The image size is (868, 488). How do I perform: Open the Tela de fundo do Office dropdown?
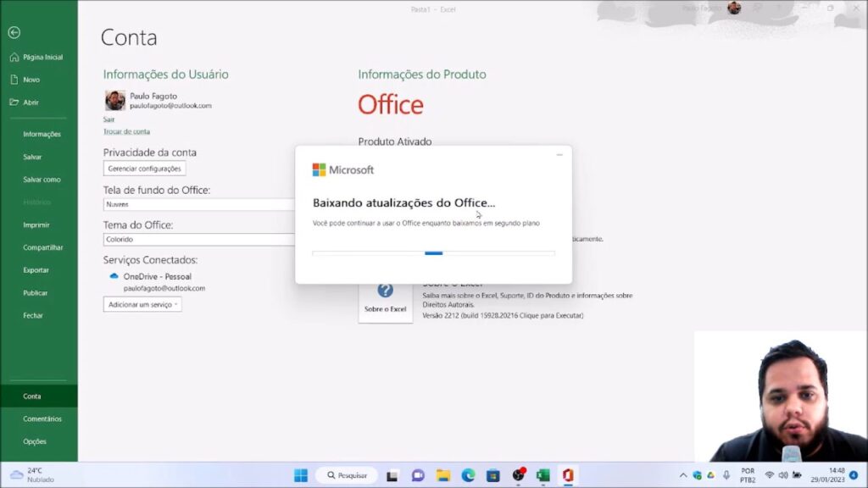point(199,204)
